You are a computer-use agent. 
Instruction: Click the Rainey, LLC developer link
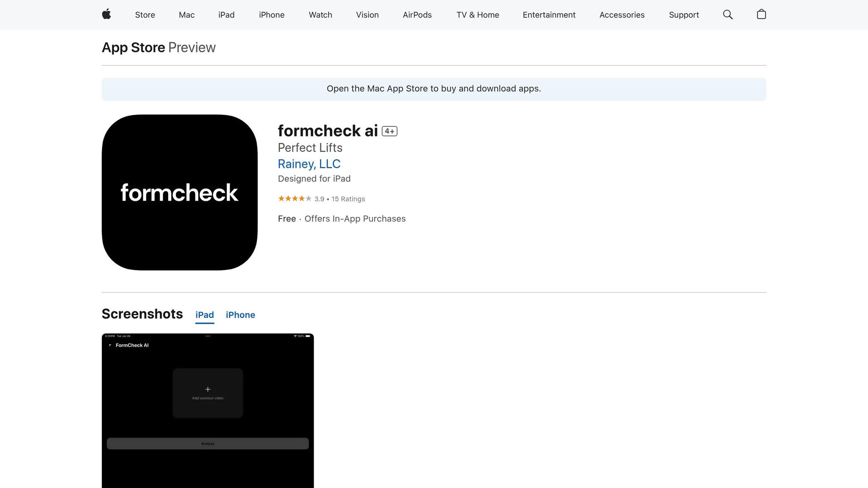[x=309, y=164]
